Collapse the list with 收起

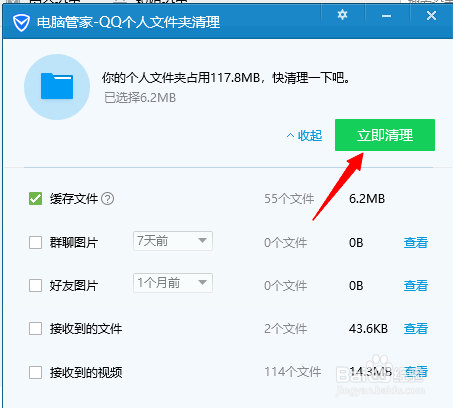tap(304, 135)
